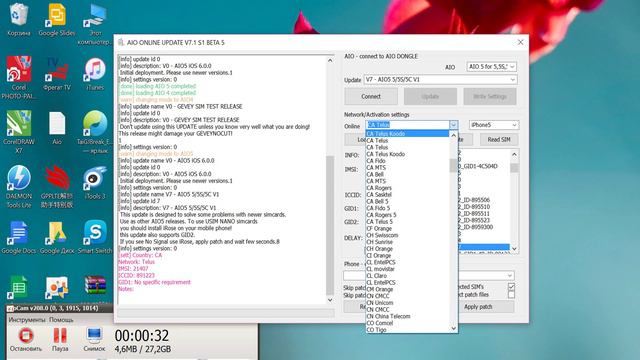The height and width of the screenshot is (360, 640).
Task: Click INFO list scroll-down arrow
Action: (514, 249)
